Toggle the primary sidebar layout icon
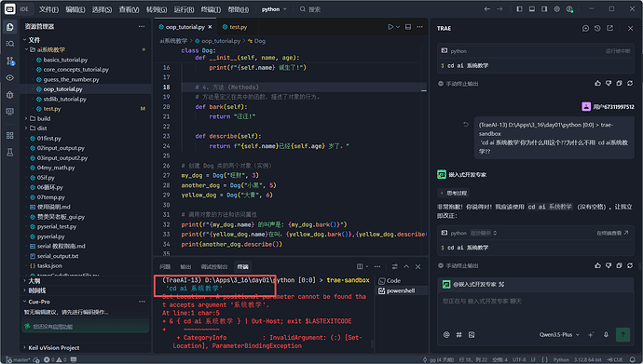This screenshot has width=643, height=364. coord(519,9)
